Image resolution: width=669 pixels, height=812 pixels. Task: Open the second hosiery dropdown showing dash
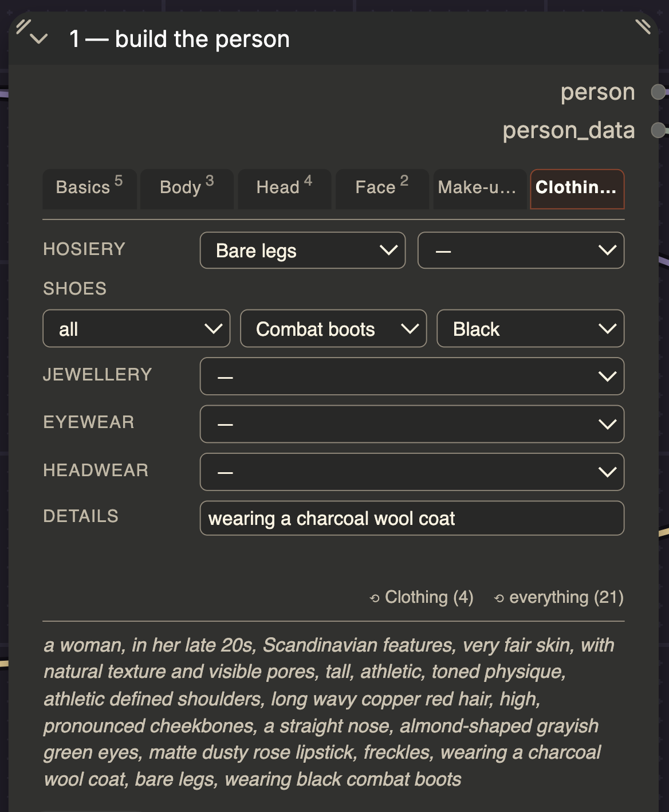(x=521, y=250)
